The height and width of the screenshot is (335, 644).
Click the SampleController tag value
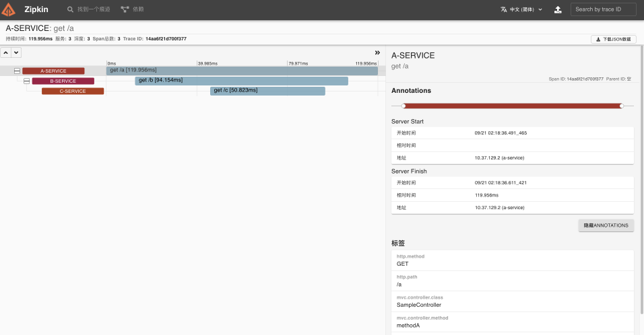419,305
